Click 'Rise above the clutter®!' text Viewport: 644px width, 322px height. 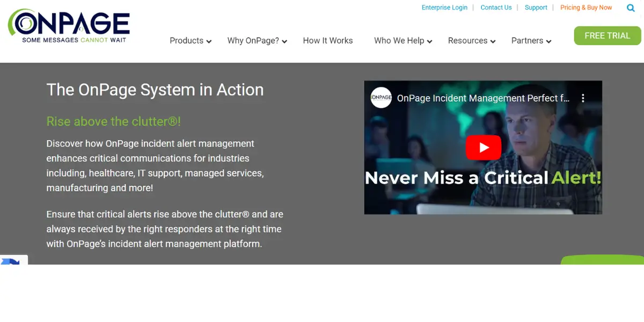pyautogui.click(x=114, y=121)
